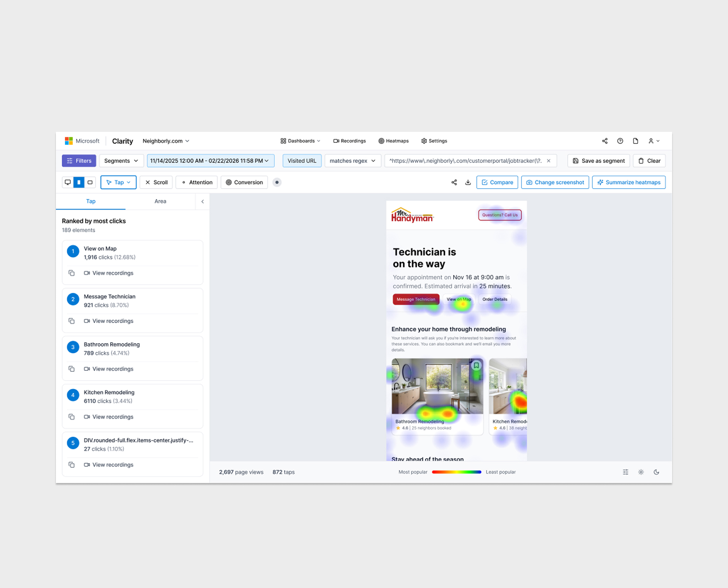Share the project via top-bar share icon
This screenshot has width=728, height=588.
(x=604, y=141)
